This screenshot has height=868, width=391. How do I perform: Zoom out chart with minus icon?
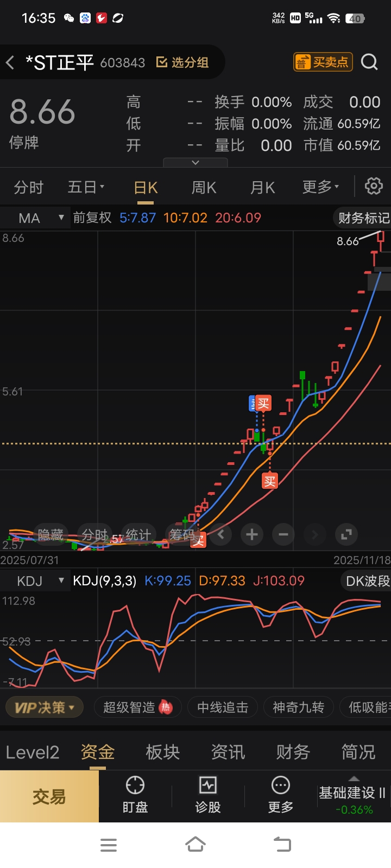click(283, 535)
